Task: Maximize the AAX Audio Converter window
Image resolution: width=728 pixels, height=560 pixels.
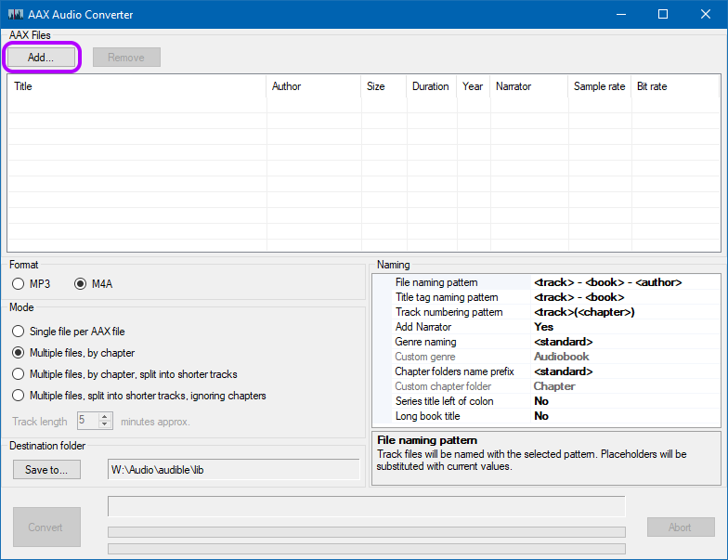Action: pos(663,15)
